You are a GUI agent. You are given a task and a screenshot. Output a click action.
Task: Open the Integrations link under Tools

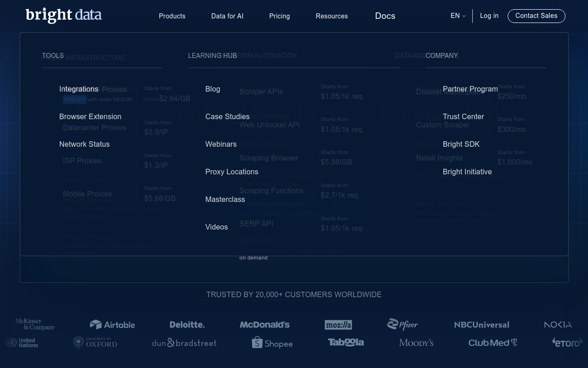coord(79,89)
